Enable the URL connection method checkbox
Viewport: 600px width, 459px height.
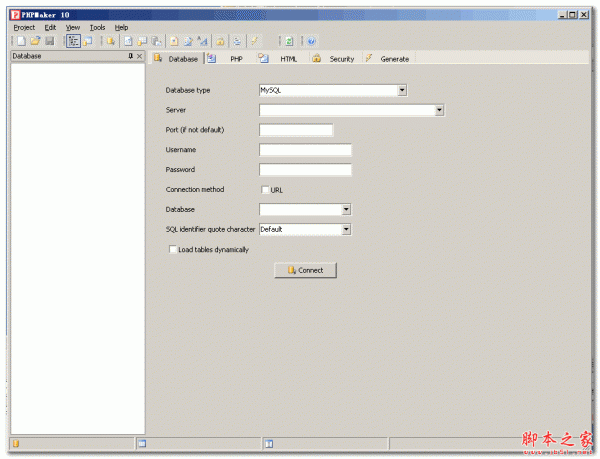coord(265,190)
